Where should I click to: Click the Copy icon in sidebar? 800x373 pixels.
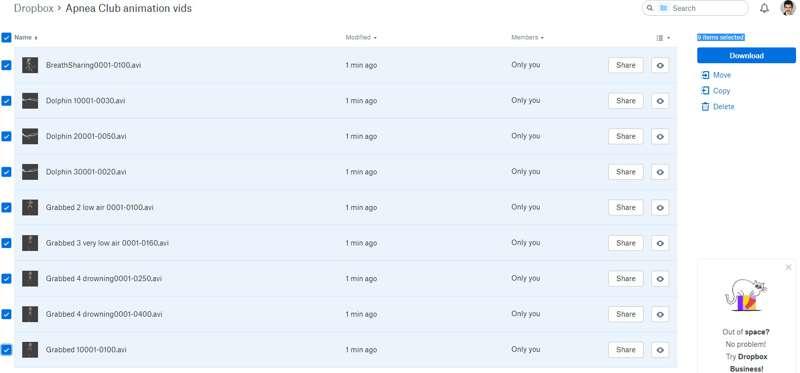(706, 91)
